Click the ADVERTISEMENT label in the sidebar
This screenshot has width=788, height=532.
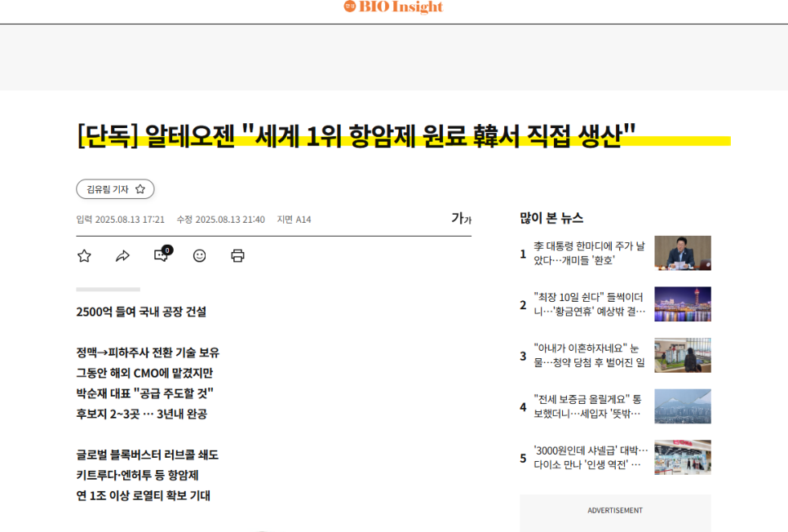coord(615,511)
